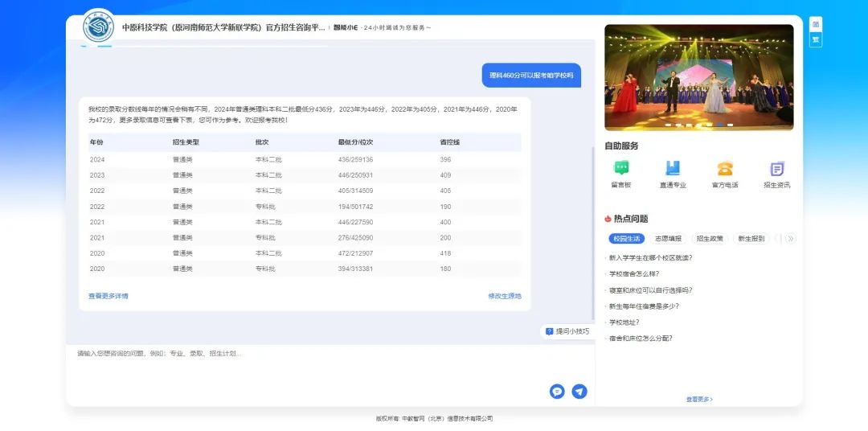Screen dimensions: 868x431
Task: Click the cell 446/250931
Action: click(355, 175)
